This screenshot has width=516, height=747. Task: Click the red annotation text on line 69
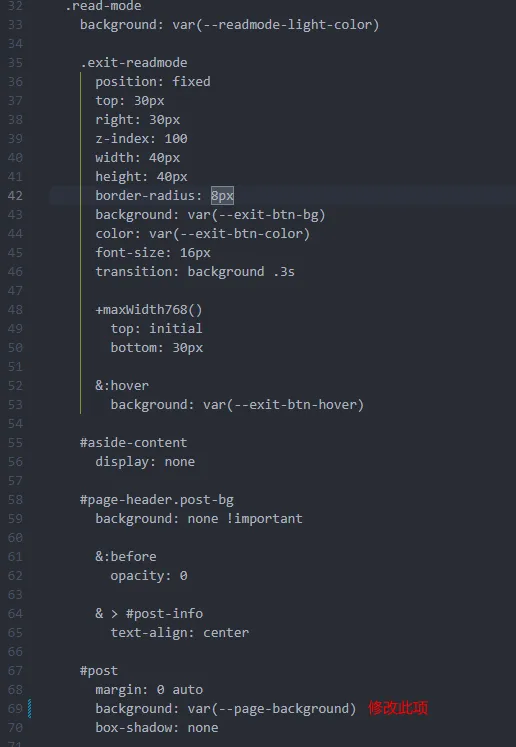(x=398, y=708)
